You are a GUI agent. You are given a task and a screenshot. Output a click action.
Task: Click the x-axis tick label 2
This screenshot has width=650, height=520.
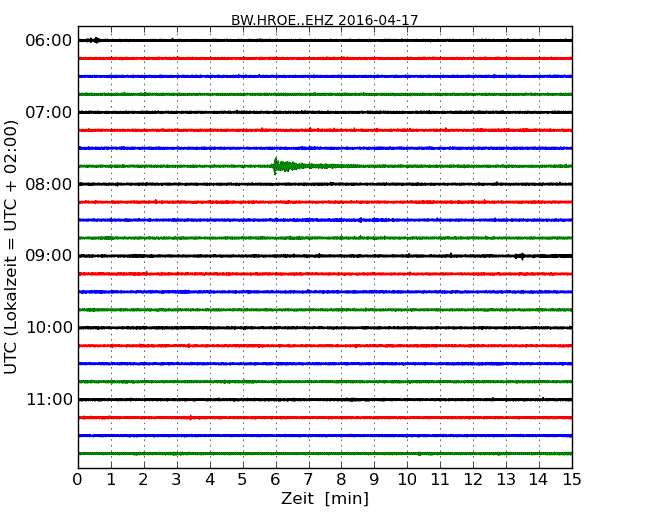point(143,479)
